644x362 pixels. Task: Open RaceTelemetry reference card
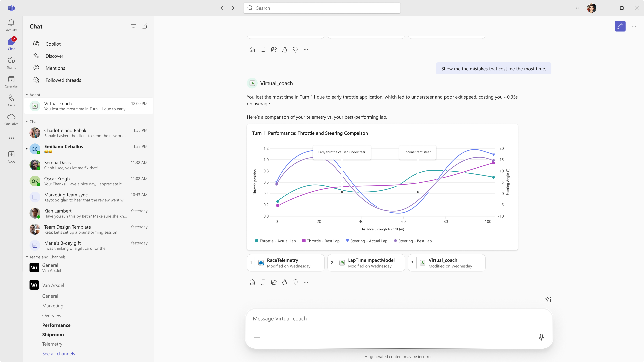click(286, 263)
